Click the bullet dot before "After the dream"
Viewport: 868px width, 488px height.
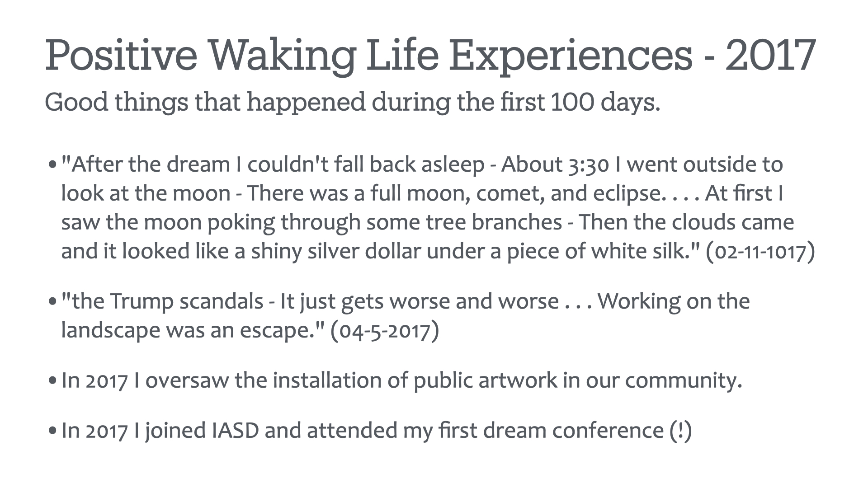pyautogui.click(x=52, y=163)
